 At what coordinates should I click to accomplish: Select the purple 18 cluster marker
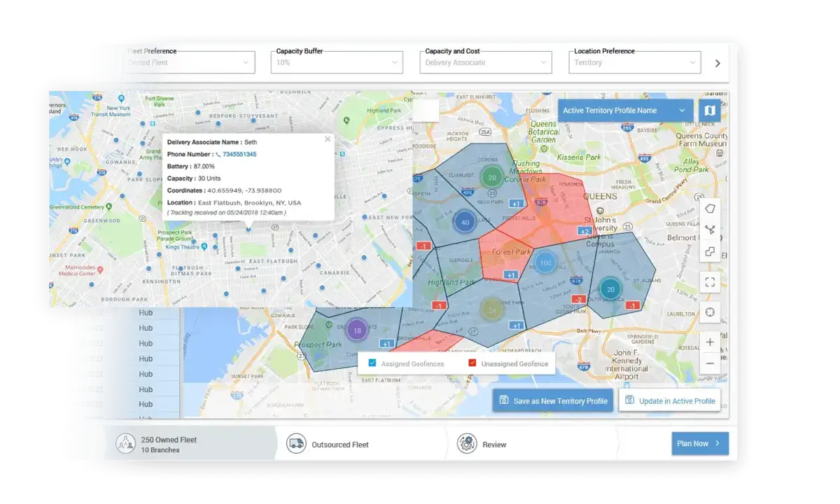point(357,330)
